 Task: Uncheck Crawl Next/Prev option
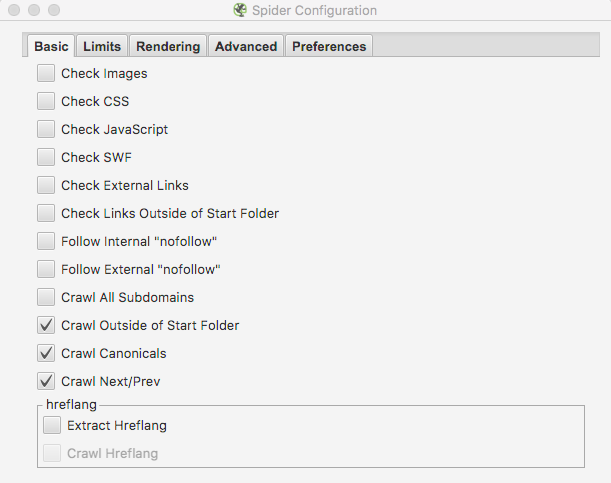[46, 381]
